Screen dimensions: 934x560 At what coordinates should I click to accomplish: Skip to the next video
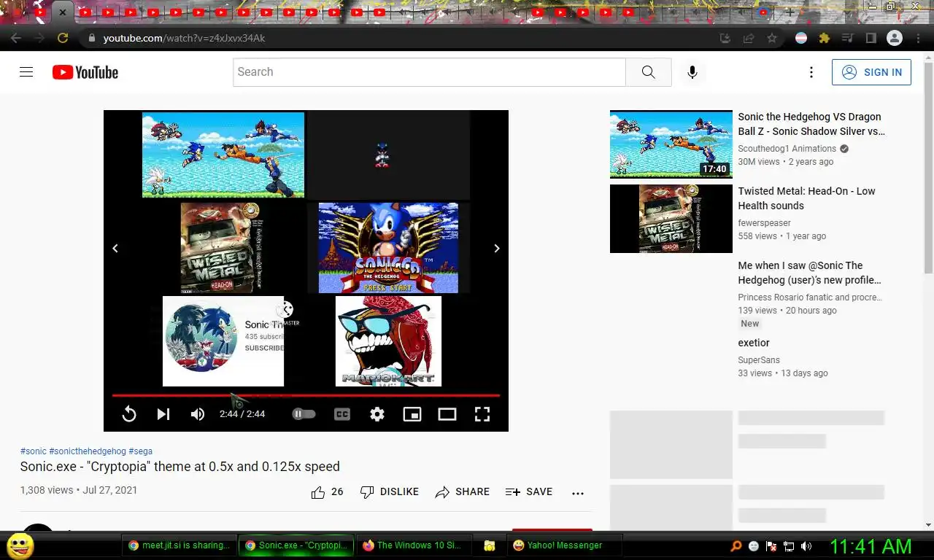(163, 414)
